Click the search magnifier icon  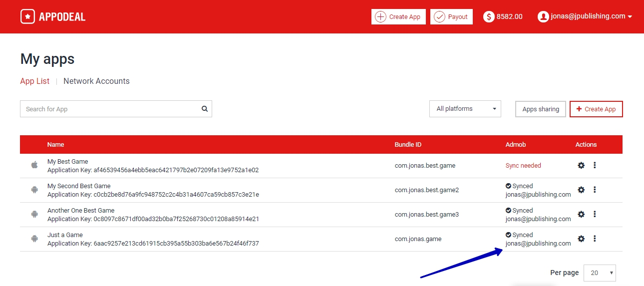coord(204,109)
